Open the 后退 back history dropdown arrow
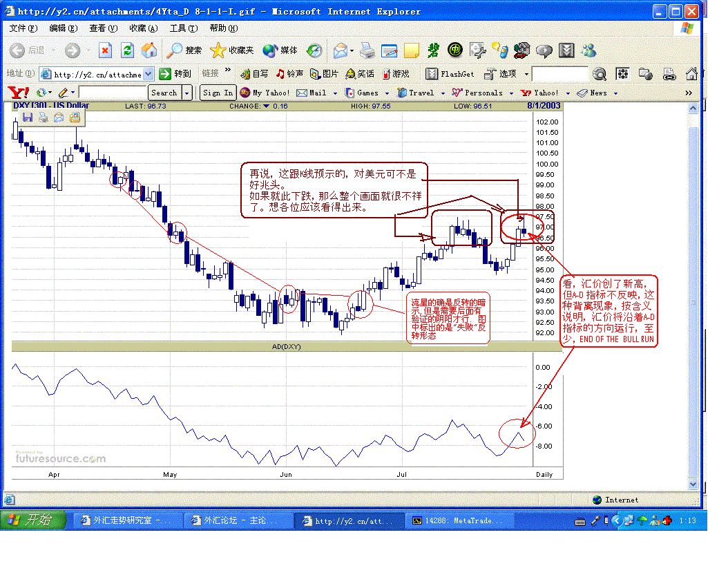The height and width of the screenshot is (575, 728). [53, 50]
